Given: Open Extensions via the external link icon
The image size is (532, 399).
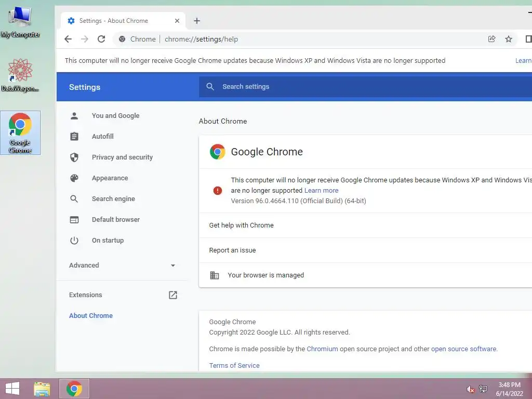Looking at the screenshot, I should (x=173, y=295).
